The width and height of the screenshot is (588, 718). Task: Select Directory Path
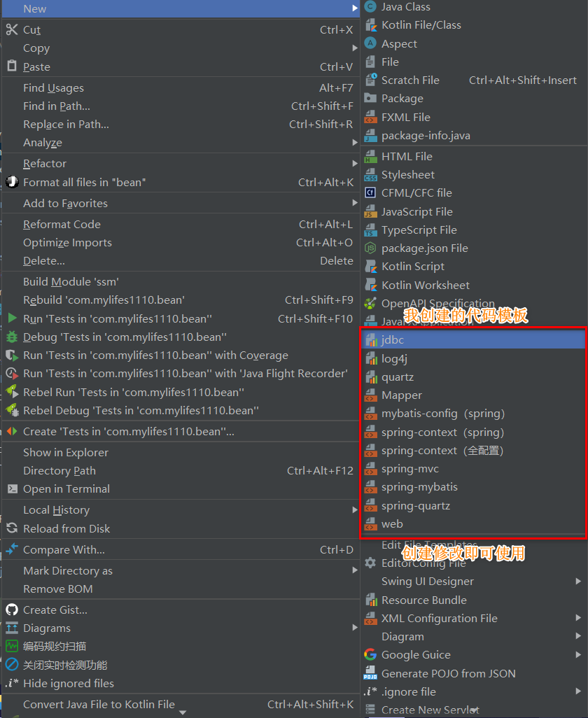pos(181,471)
